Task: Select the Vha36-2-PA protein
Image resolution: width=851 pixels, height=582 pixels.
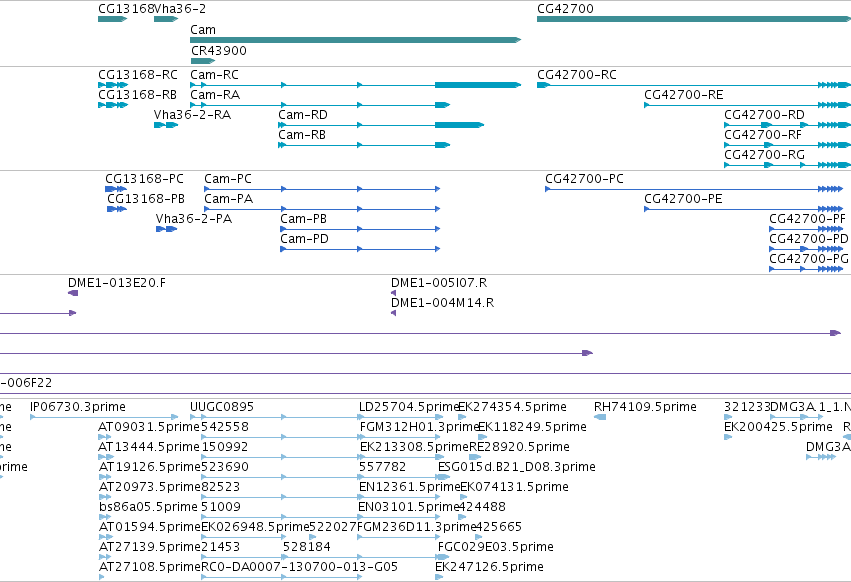Action: coord(167,229)
